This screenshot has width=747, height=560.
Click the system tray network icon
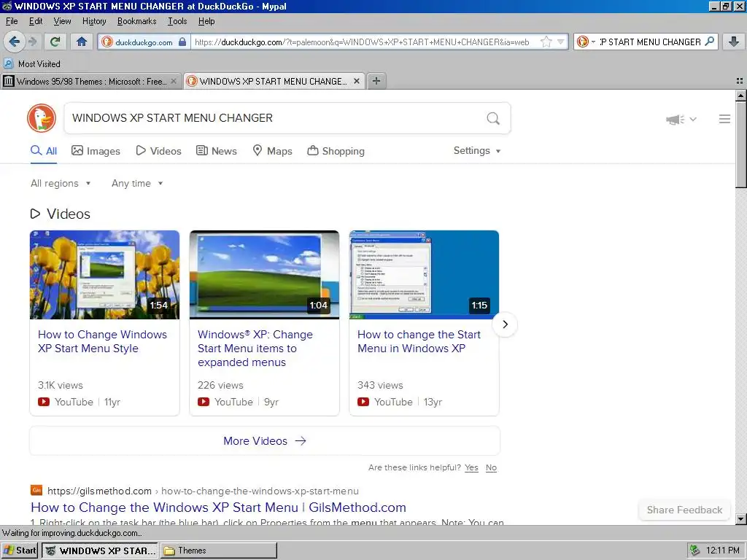695,551
